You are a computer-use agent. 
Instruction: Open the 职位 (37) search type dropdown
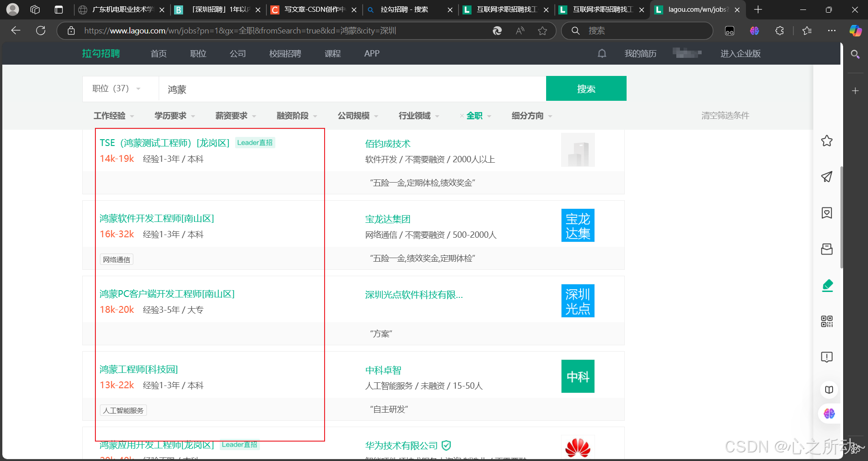click(117, 89)
